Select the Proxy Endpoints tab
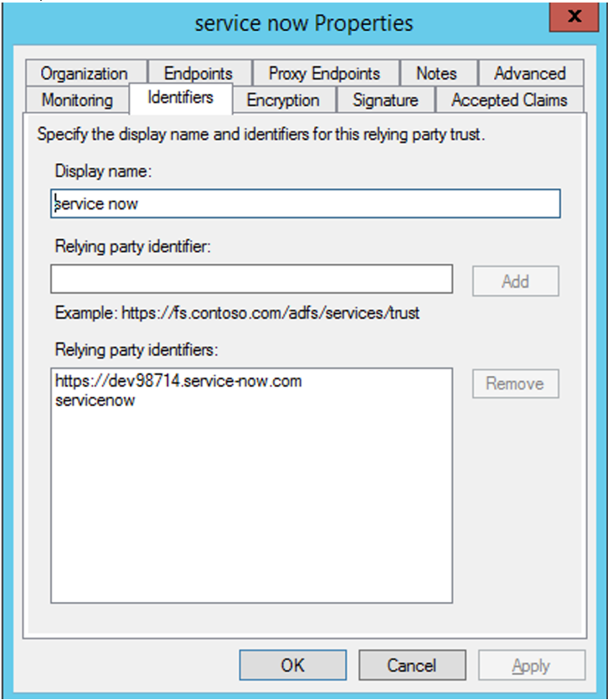This screenshot has width=608, height=700. click(325, 73)
